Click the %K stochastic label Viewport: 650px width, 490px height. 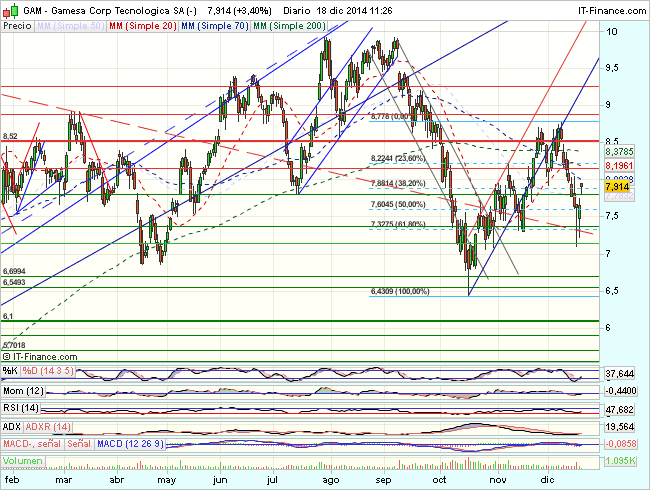10,371
